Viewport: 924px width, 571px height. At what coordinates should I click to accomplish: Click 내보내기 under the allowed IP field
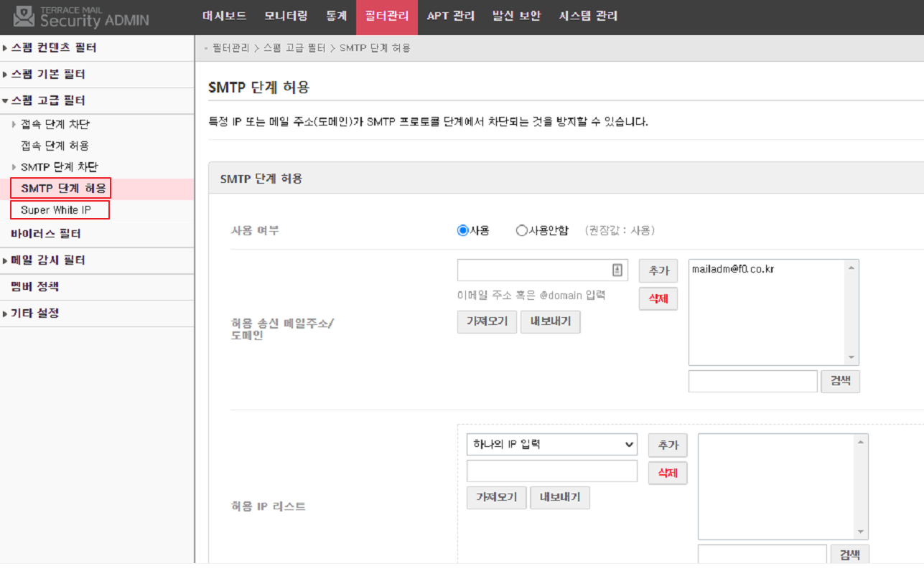(559, 498)
